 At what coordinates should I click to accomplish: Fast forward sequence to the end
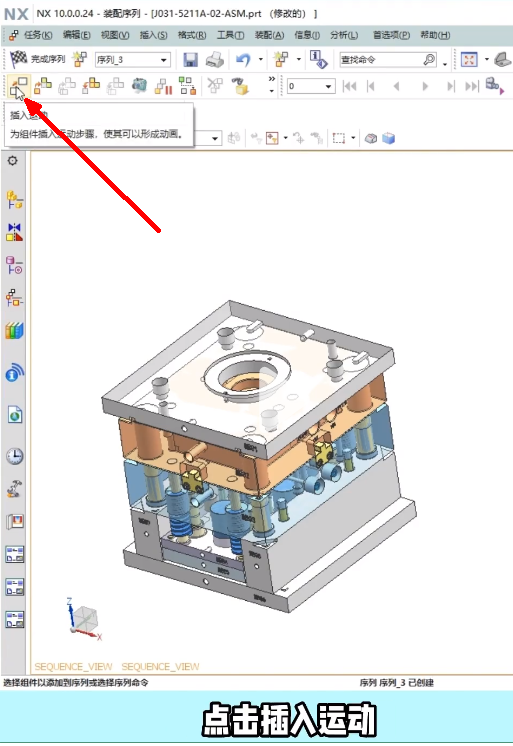tap(472, 86)
